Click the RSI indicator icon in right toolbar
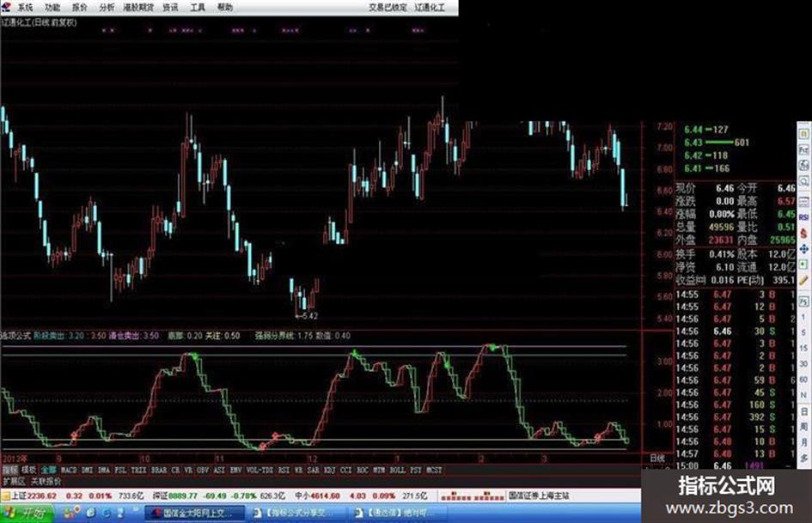 point(803,217)
